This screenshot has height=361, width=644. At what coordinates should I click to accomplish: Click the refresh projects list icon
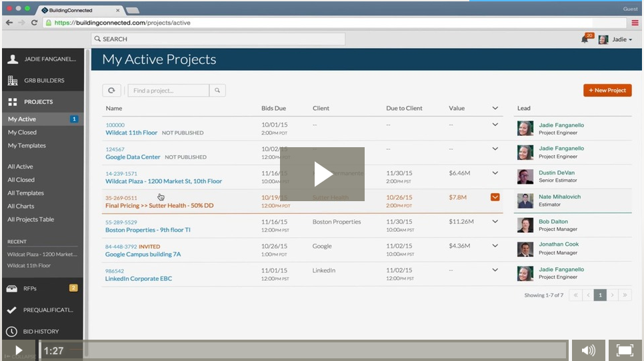click(111, 91)
